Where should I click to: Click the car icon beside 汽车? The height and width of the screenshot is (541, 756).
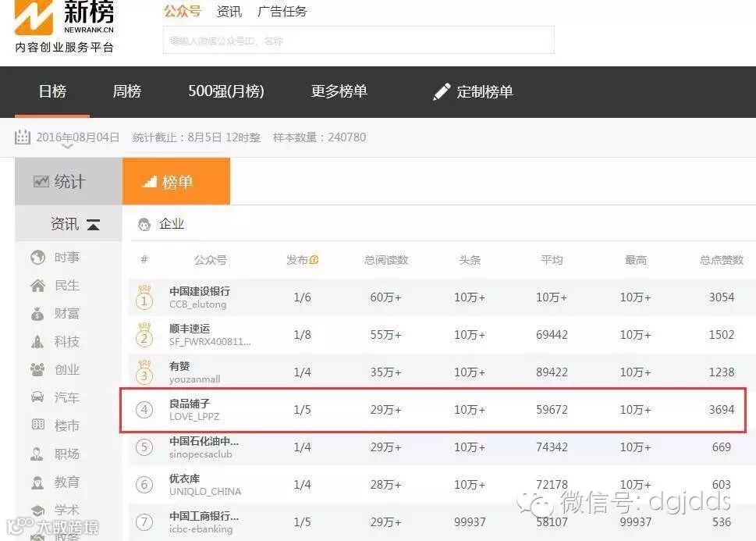click(x=37, y=397)
